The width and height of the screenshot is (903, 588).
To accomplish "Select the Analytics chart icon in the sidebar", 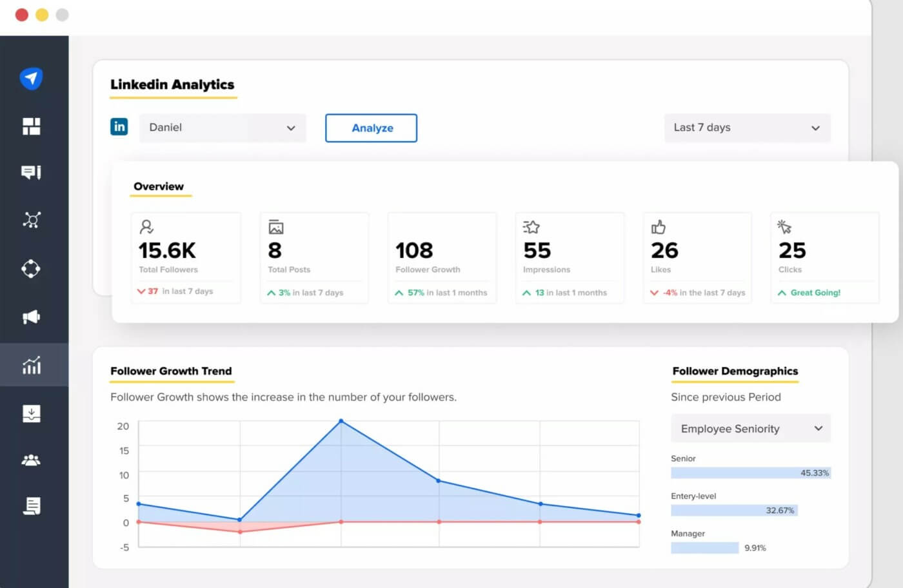I will coord(31,365).
